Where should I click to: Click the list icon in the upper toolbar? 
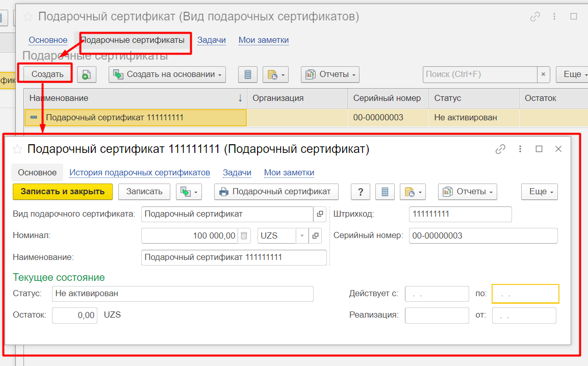[248, 74]
